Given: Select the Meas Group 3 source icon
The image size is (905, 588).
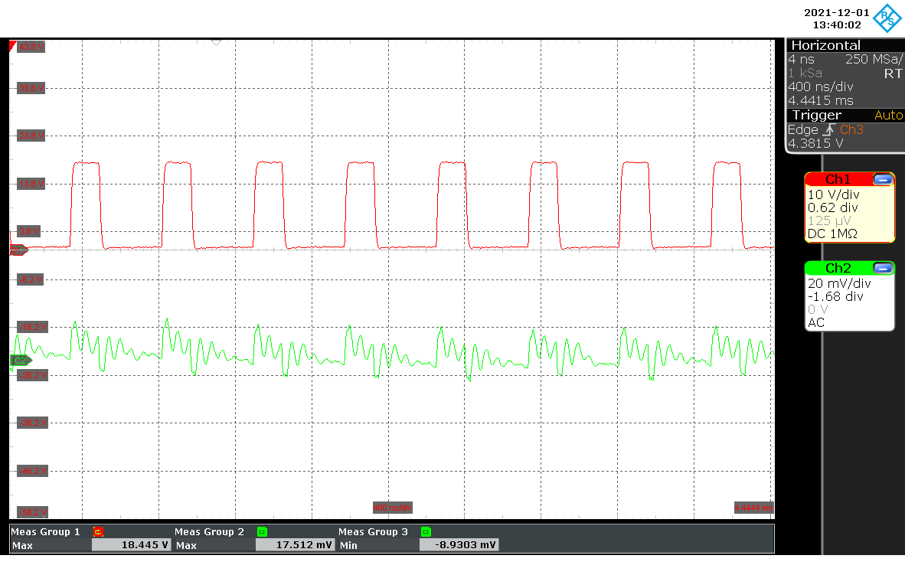Looking at the screenshot, I should 425,531.
